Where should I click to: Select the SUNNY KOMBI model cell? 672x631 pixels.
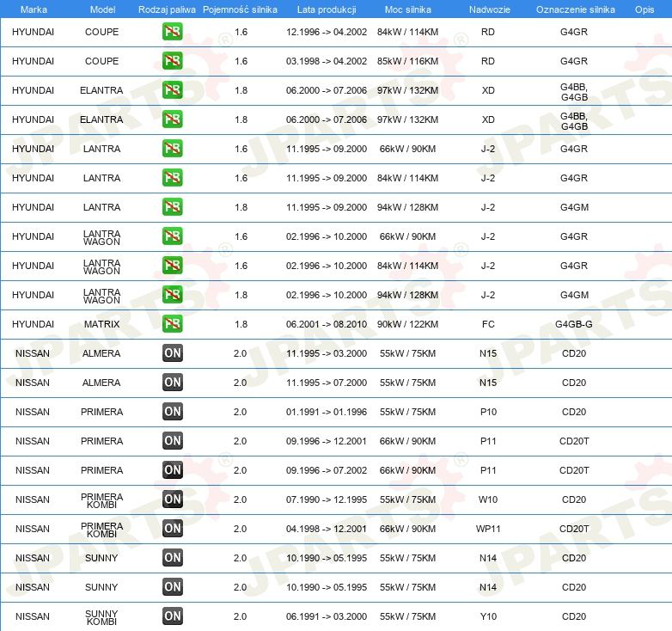tap(101, 617)
